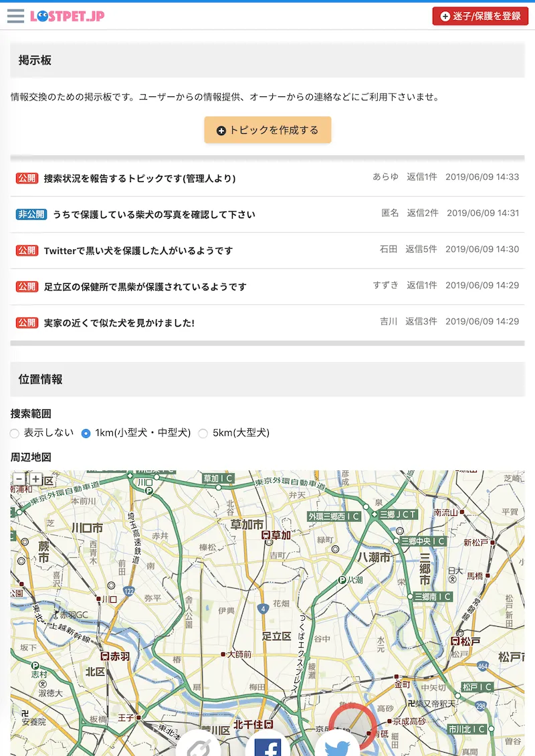Image resolution: width=535 pixels, height=756 pixels.
Task: Open topic 実家の近くで似た犬を見かけました
Action: tap(119, 322)
